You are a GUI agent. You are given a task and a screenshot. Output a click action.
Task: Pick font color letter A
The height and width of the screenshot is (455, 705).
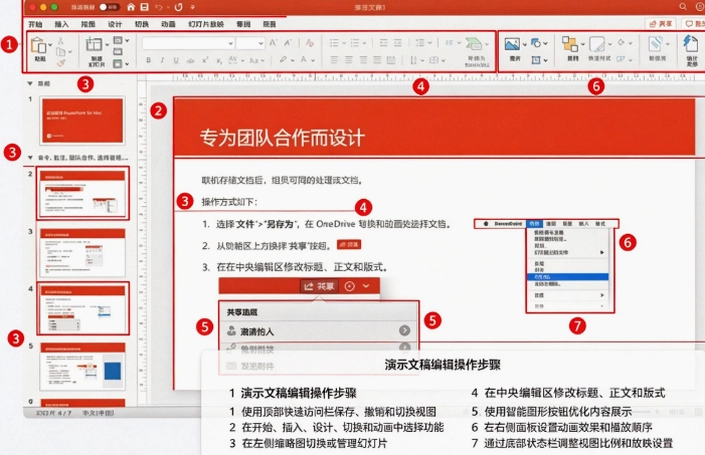click(x=304, y=60)
